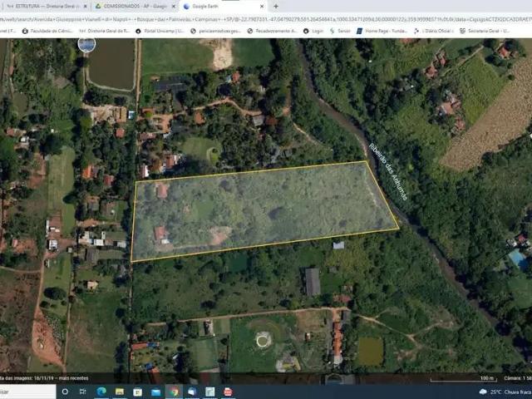Open the periciasmedicas bookmark
Viewport: 532px width, 399px height.
tap(215, 31)
